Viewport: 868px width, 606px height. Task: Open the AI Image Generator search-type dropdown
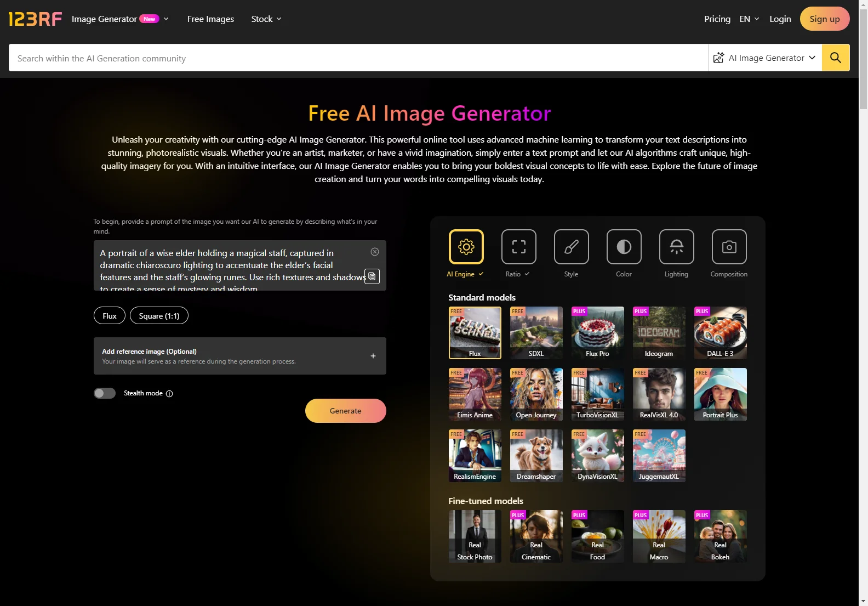[x=765, y=58]
